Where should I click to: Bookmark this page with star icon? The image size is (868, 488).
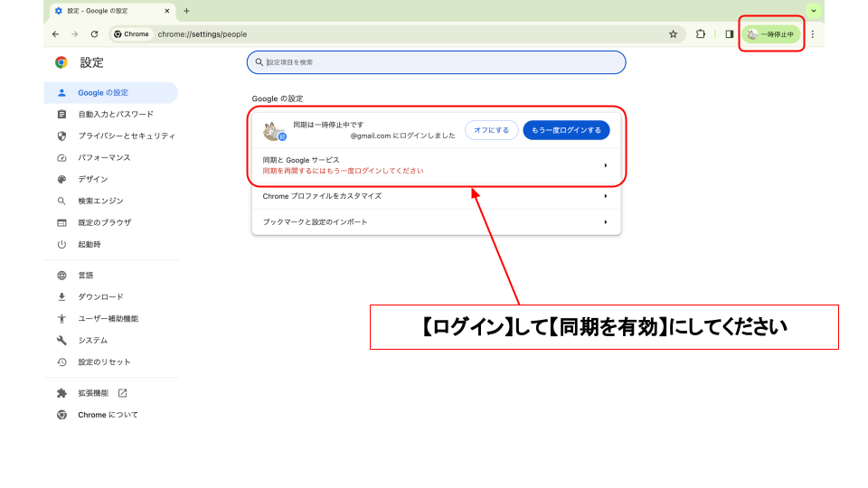click(673, 34)
